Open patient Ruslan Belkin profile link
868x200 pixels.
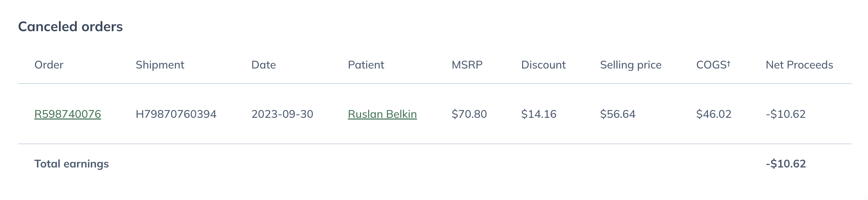coord(382,114)
